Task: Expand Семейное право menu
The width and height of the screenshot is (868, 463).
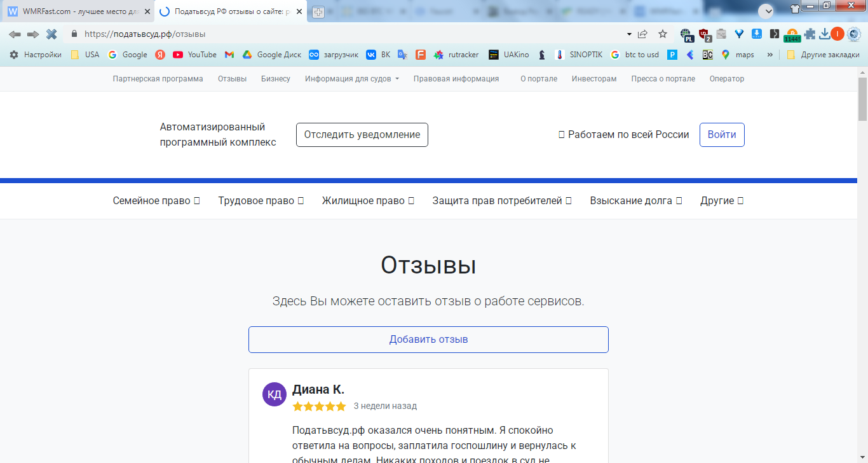Action: [156, 201]
